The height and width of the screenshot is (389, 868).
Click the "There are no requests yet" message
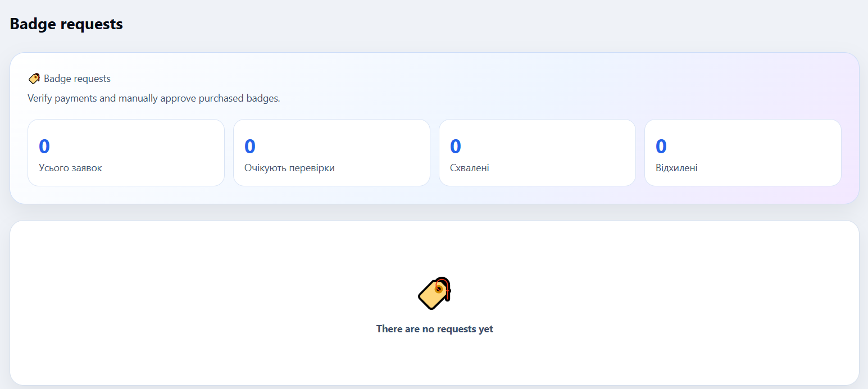coord(434,329)
